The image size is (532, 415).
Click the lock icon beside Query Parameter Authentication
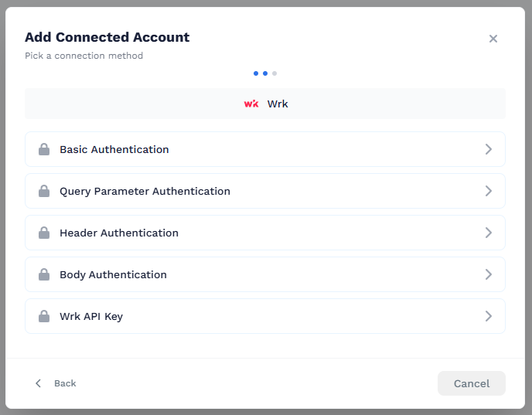(x=44, y=191)
